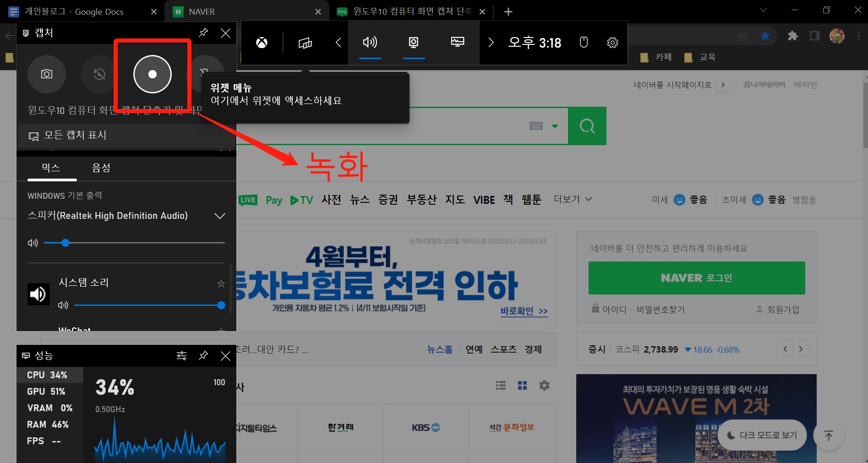This screenshot has height=463, width=868.
Task: Open 회원가입 link
Action: (x=783, y=310)
